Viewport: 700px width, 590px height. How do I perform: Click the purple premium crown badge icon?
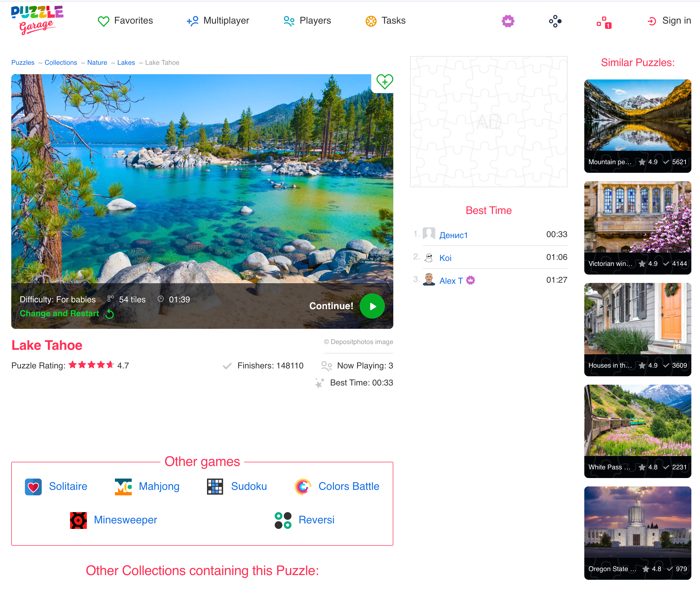508,21
